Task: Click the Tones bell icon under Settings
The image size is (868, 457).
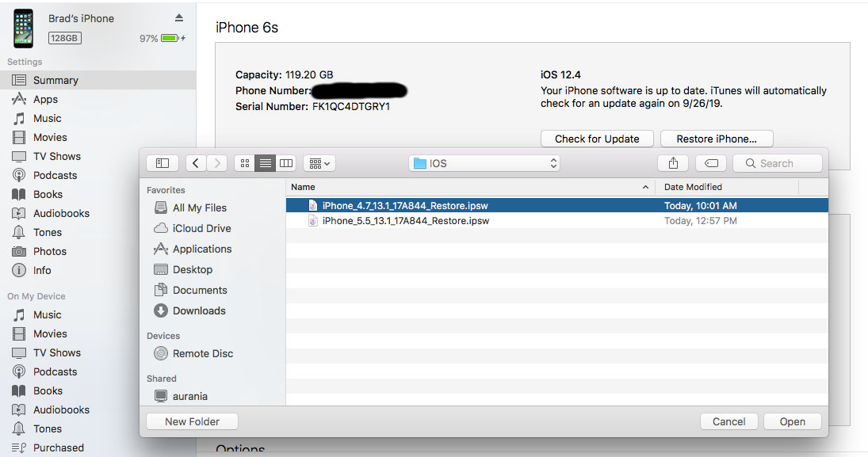Action: pos(19,232)
